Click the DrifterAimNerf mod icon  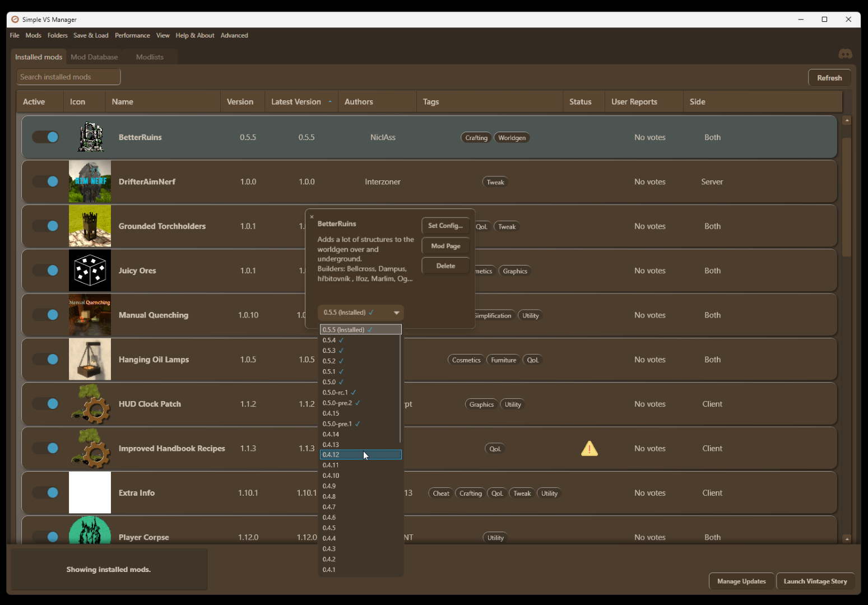(90, 182)
